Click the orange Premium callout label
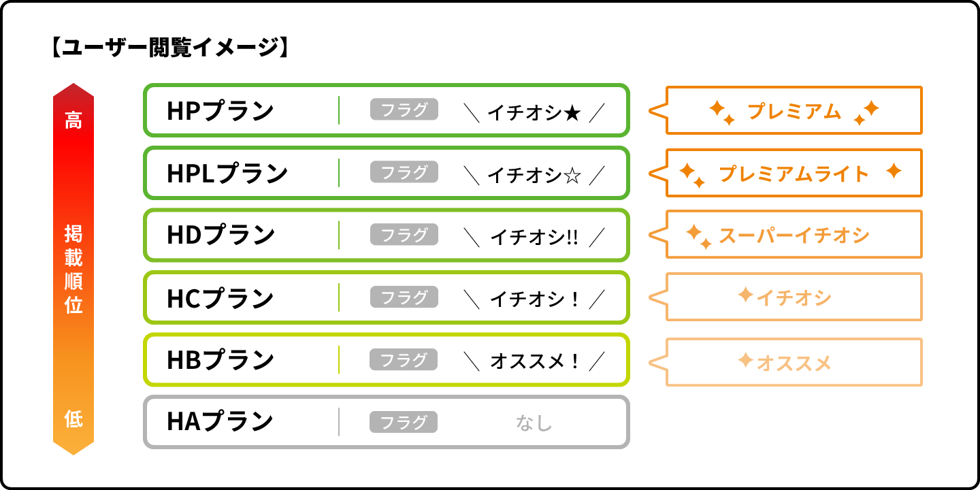This screenshot has height=490, width=980. (794, 110)
